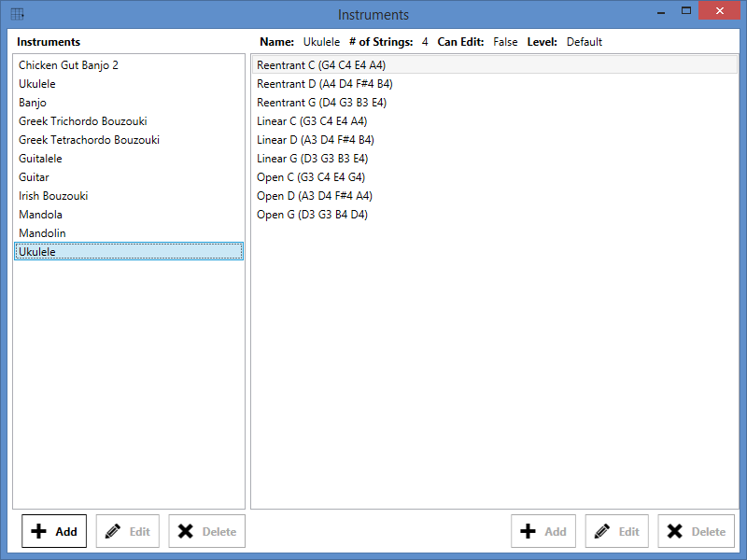This screenshot has height=560, width=747.
Task: Pick Guitalele in instruments list
Action: tap(40, 159)
